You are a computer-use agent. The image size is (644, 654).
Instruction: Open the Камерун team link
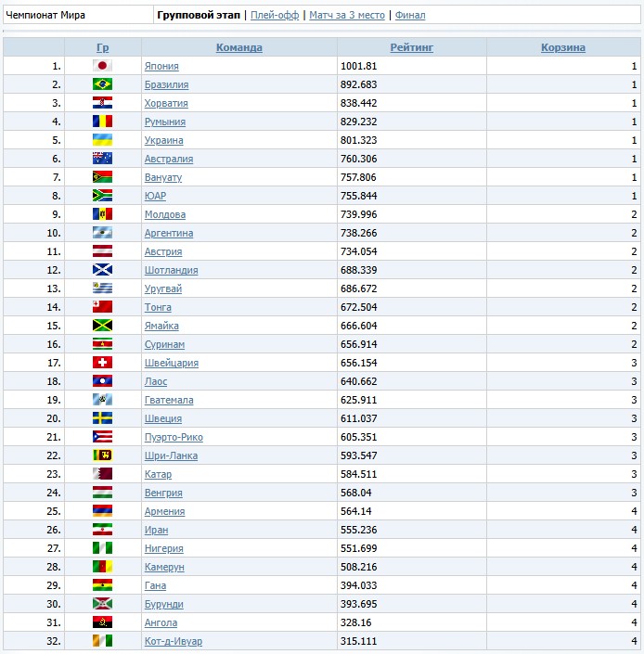pos(164,567)
